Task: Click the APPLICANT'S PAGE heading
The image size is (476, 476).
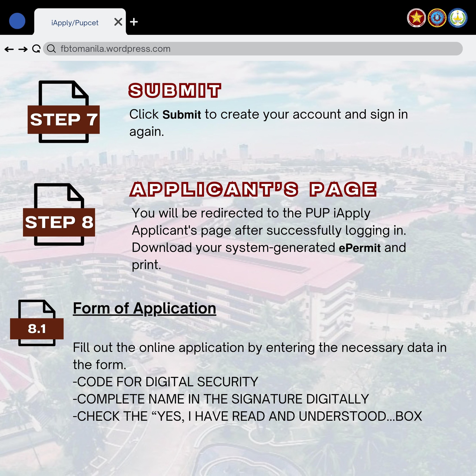Action: pyautogui.click(x=253, y=189)
